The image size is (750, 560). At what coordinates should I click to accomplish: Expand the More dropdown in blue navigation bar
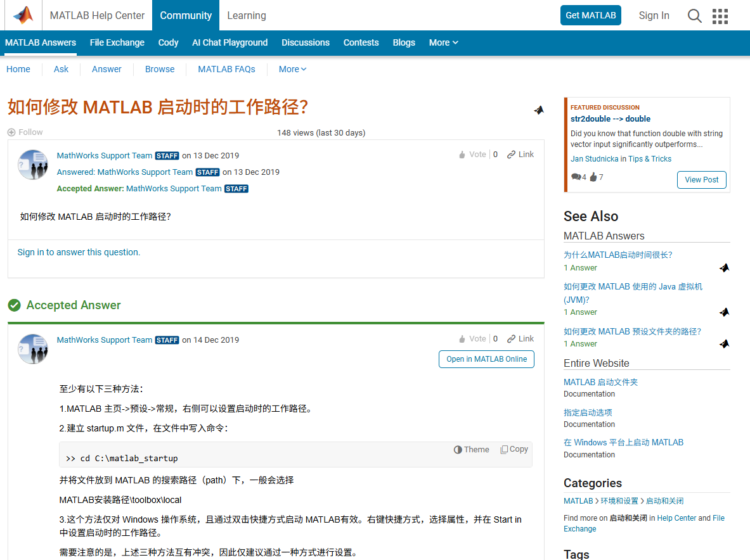point(443,42)
